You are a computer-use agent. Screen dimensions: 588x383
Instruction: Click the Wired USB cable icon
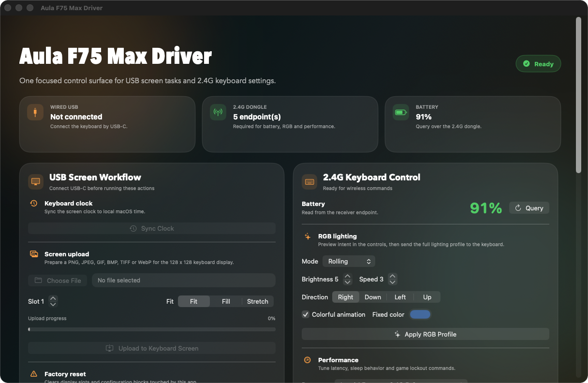point(35,112)
